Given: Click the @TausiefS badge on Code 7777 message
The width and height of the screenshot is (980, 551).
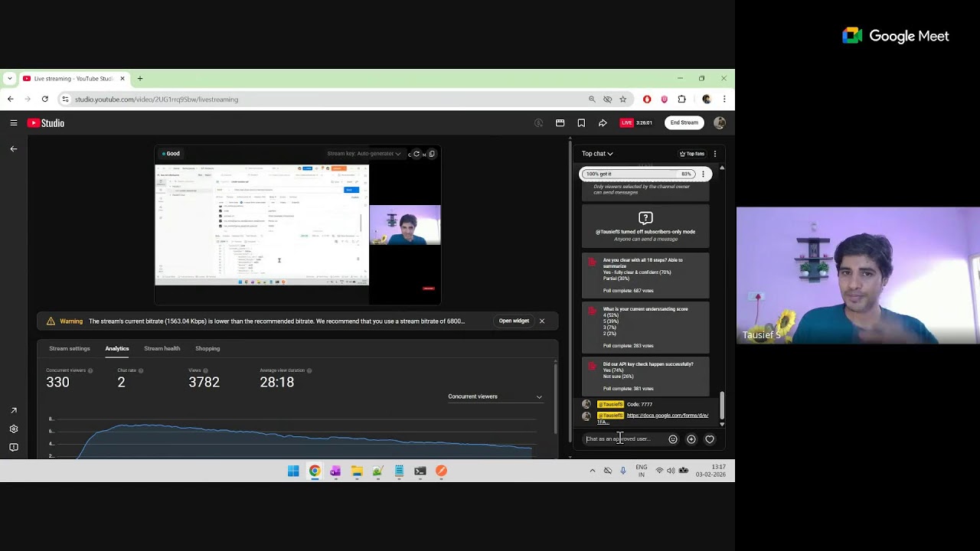Looking at the screenshot, I should click(x=610, y=404).
